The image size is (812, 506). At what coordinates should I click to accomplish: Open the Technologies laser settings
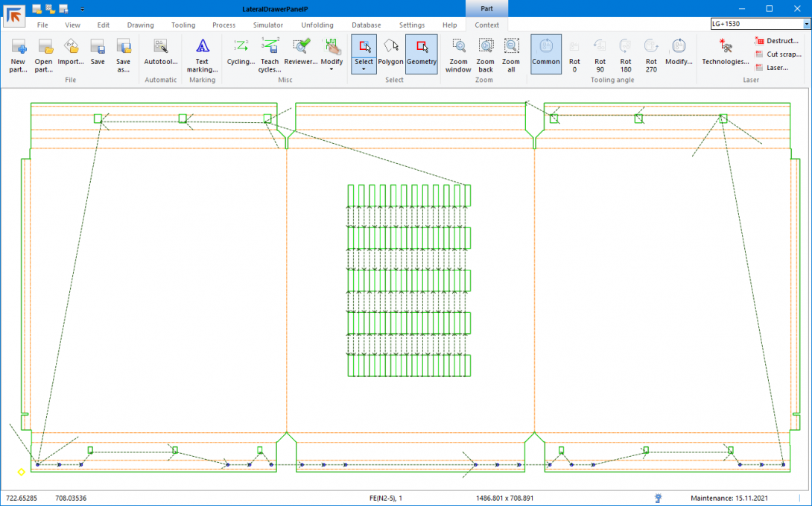click(x=725, y=54)
